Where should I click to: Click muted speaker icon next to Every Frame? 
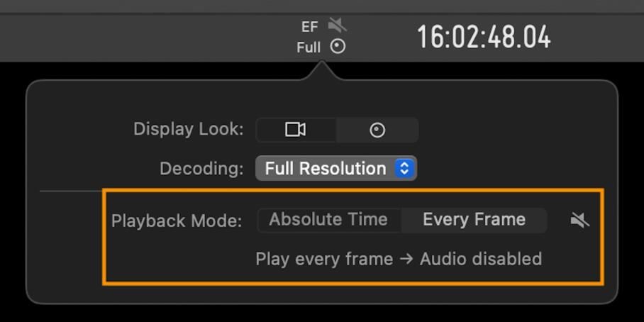[x=580, y=221]
